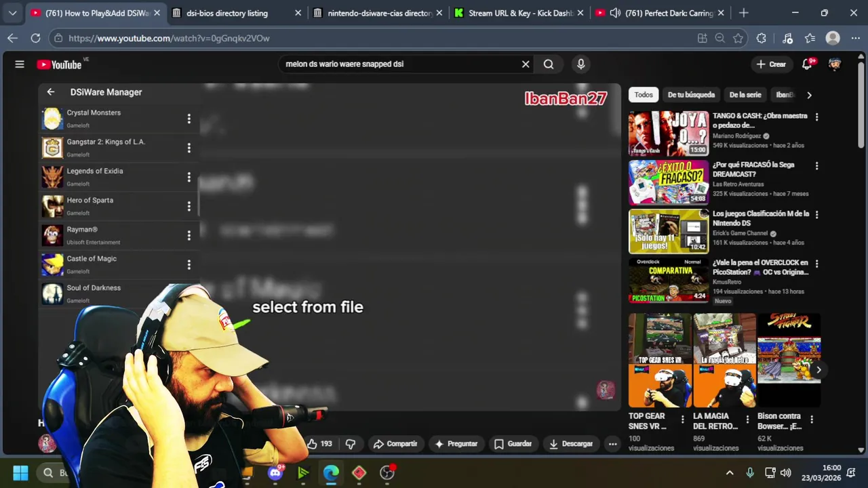The height and width of the screenshot is (488, 868).
Task: Open the browser settings and more menu
Action: (x=854, y=38)
